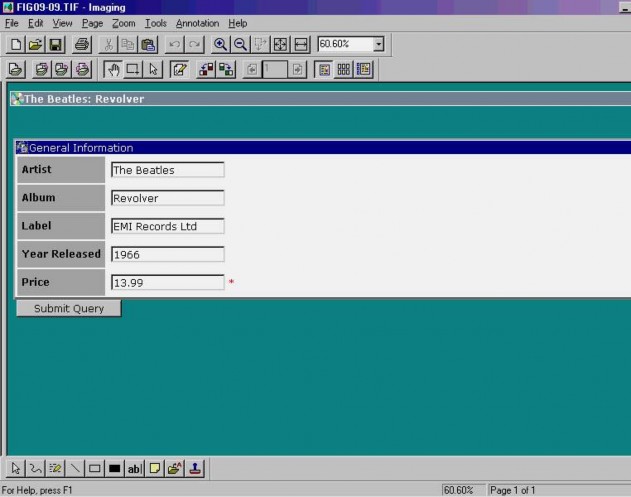
Task: Click the Zoom In magnifier icon
Action: [221, 45]
